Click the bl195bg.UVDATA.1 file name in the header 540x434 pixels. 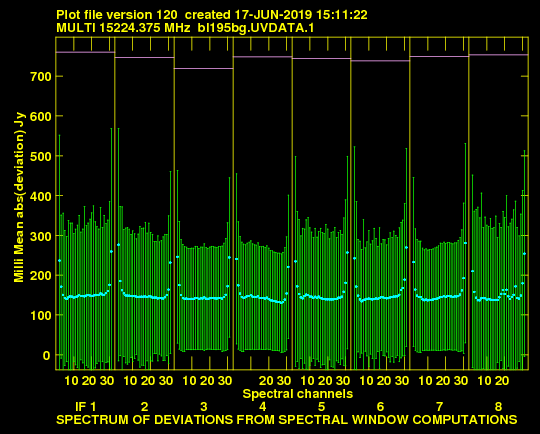click(x=256, y=28)
